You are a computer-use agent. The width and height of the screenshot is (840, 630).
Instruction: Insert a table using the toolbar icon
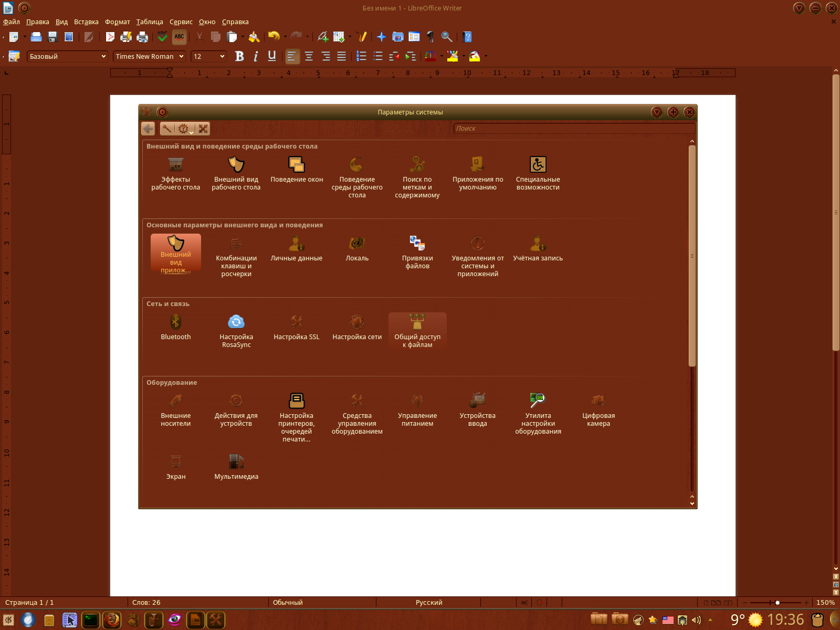tap(339, 37)
